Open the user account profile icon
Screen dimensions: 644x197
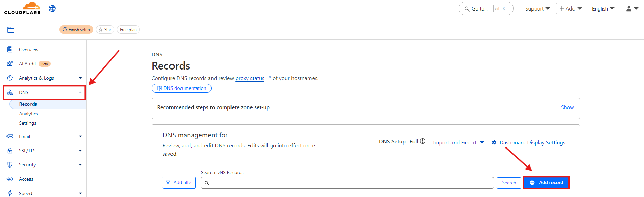click(x=629, y=9)
